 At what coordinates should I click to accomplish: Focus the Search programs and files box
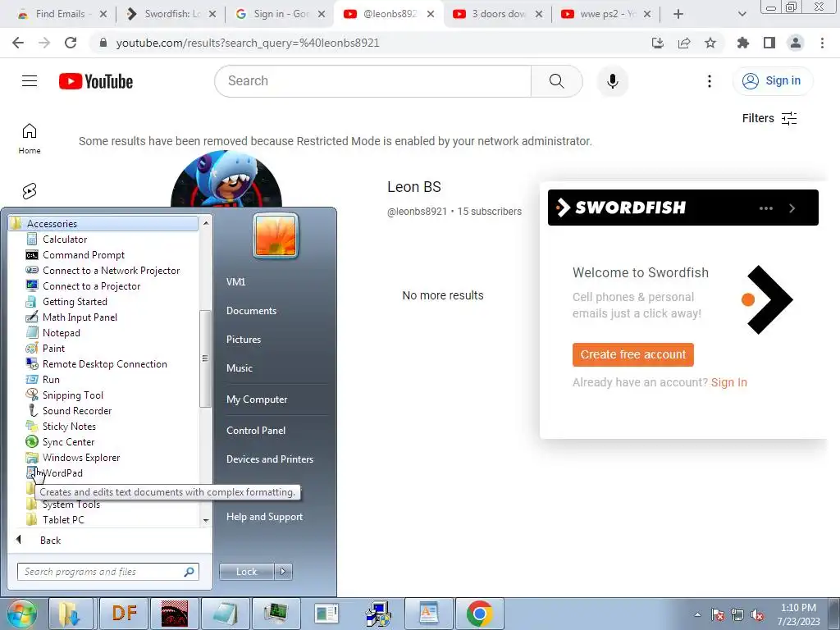coord(107,572)
